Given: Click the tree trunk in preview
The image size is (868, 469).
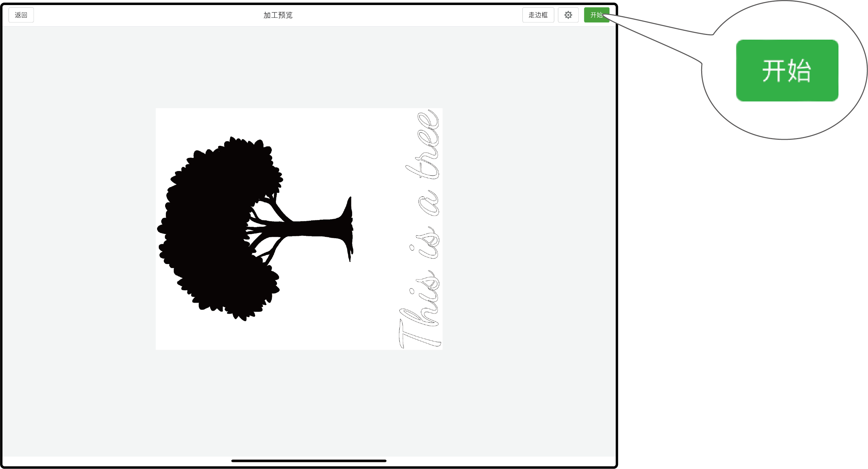Looking at the screenshot, I should coord(314,228).
